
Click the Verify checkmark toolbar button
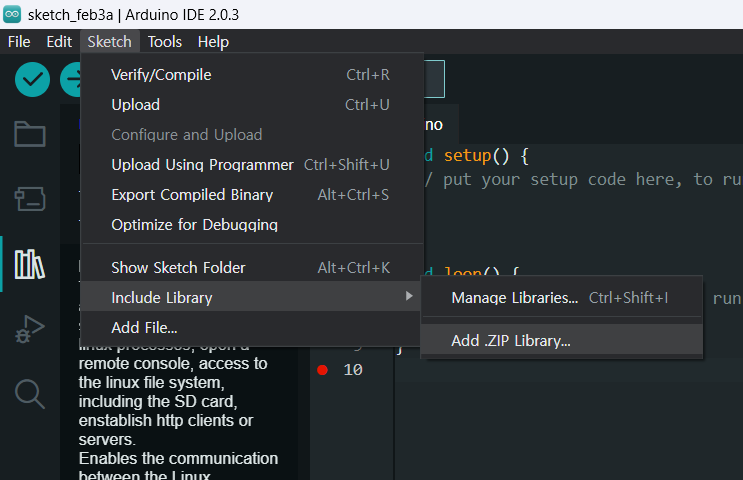click(x=32, y=80)
